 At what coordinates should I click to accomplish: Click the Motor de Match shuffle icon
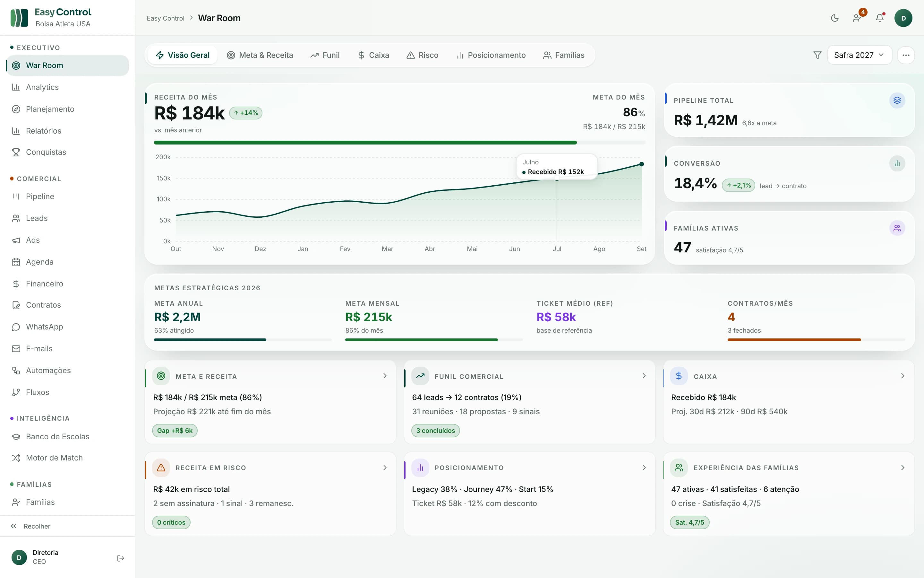pyautogui.click(x=16, y=458)
